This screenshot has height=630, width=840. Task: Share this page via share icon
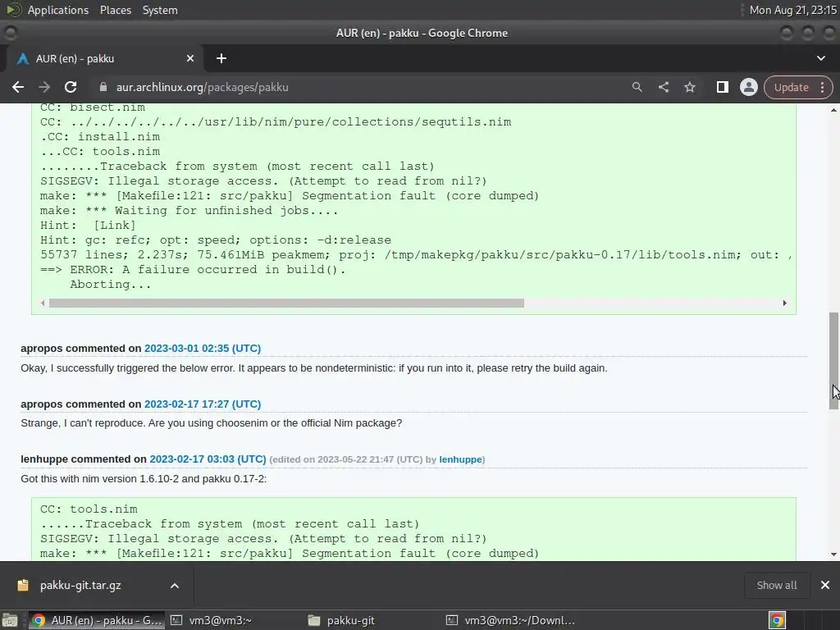click(663, 87)
